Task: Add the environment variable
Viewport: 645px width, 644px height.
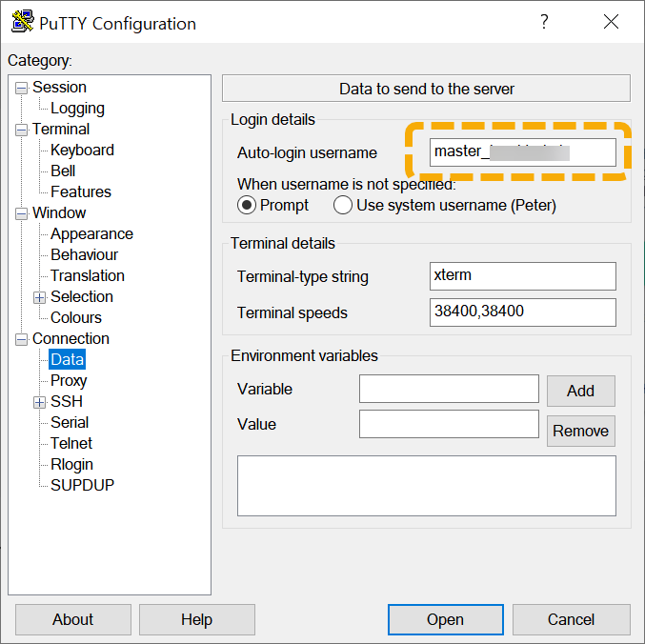Action: point(581,391)
